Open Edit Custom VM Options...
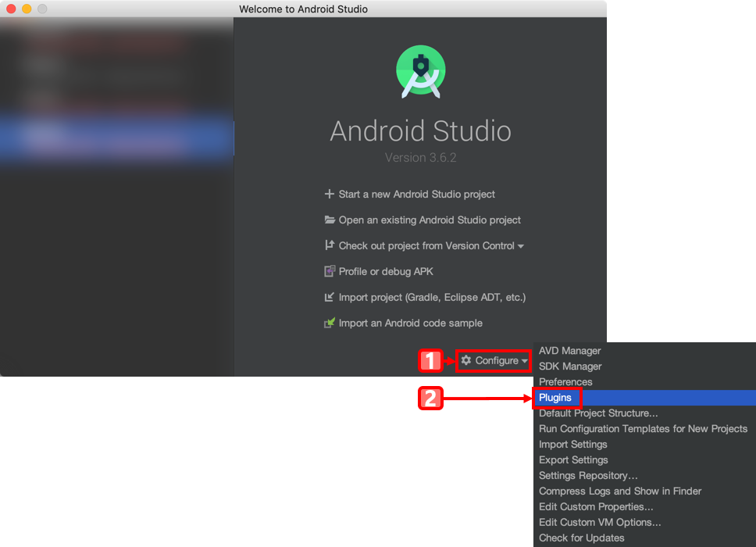The image size is (756, 547). point(644,522)
